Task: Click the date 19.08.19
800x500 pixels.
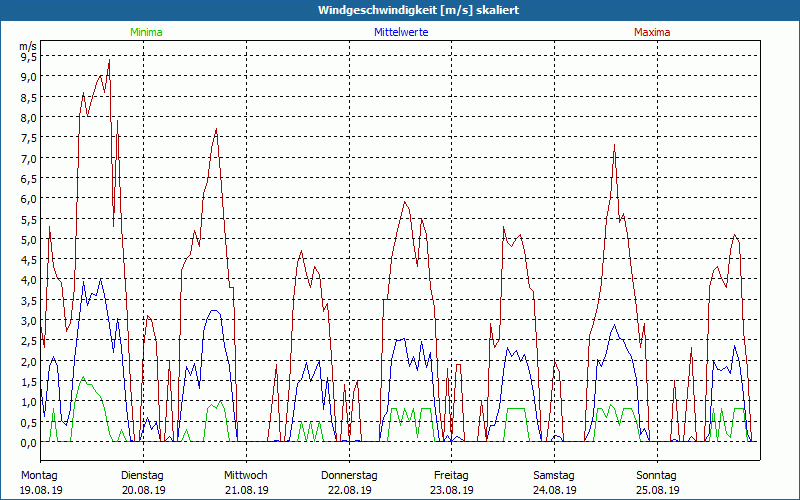Action: point(41,490)
